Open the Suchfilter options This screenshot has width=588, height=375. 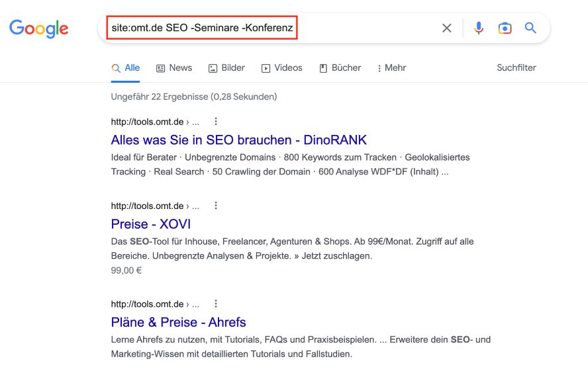516,67
